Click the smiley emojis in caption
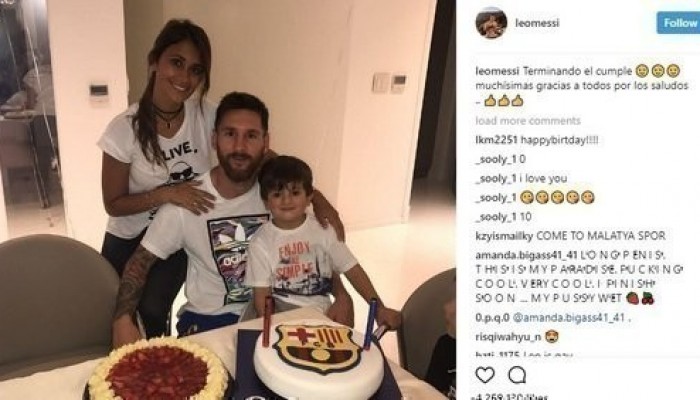Viewport: 700px width, 400px height. coord(658,71)
